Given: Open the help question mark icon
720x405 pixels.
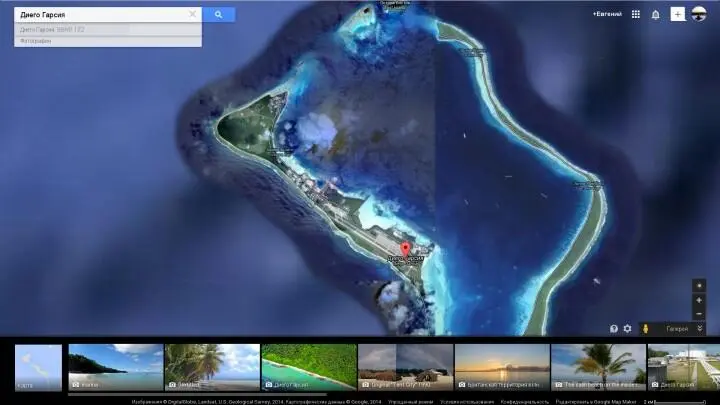Looking at the screenshot, I should [614, 328].
